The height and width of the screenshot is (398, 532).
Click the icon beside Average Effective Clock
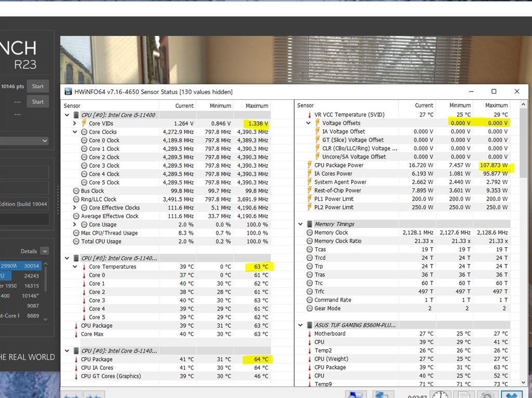(x=76, y=216)
